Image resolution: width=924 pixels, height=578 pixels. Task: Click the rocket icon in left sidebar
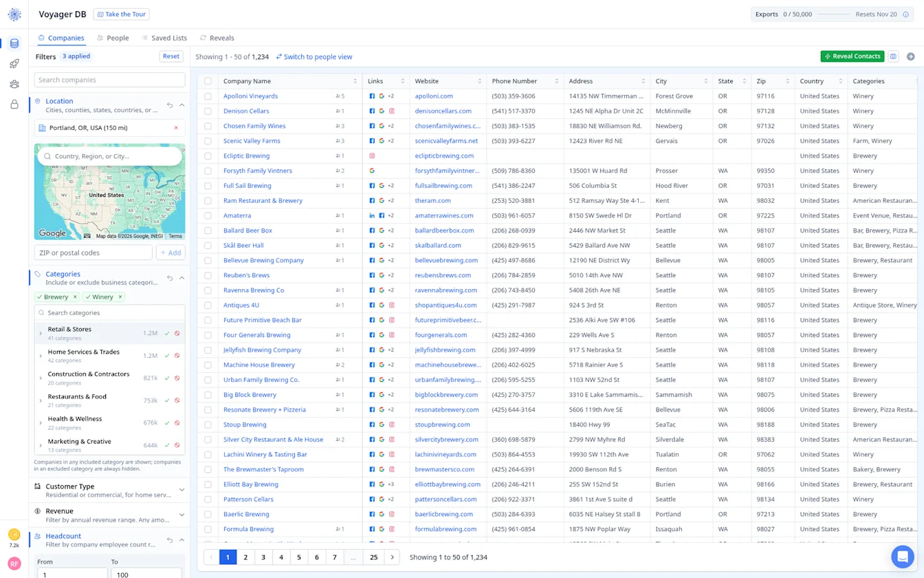[14, 64]
